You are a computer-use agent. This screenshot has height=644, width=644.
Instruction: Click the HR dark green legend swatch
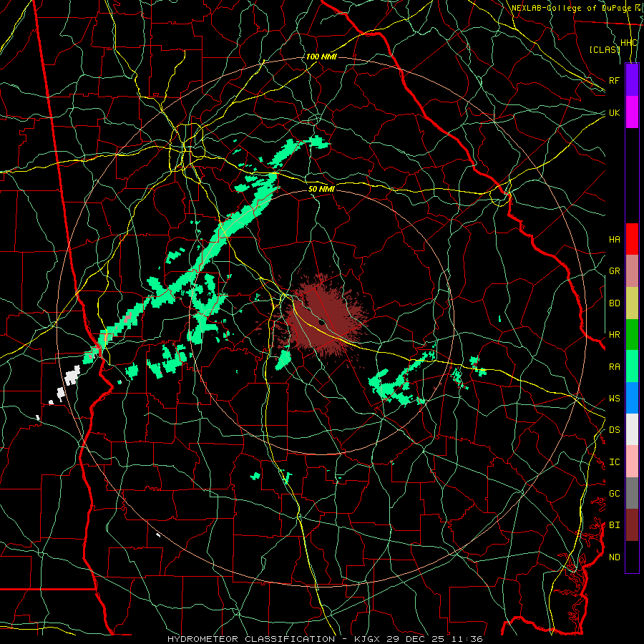(632, 334)
